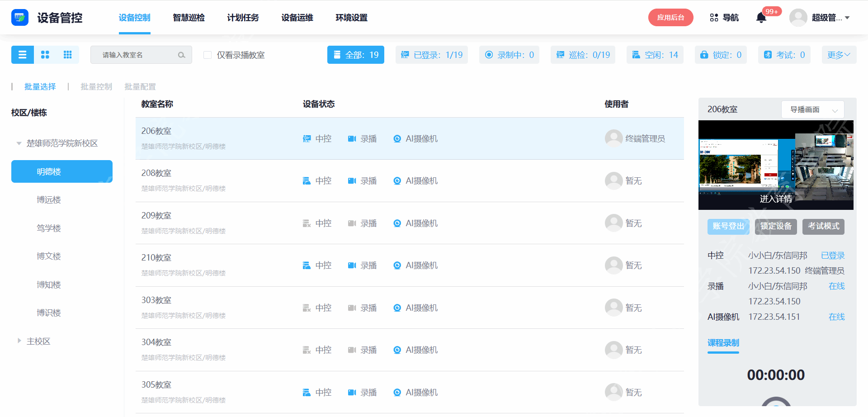Screen dimensions: 868x417
Task: Switch to list view layout icon
Action: point(22,55)
